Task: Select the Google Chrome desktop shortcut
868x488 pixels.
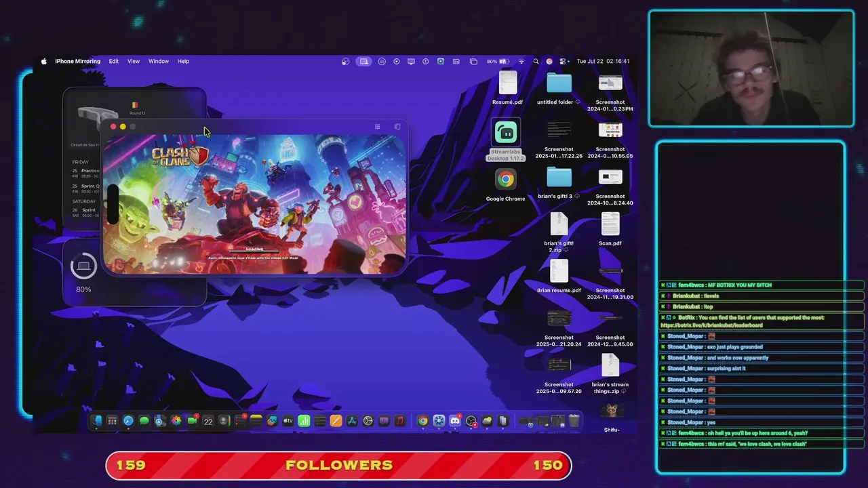Action: (505, 185)
